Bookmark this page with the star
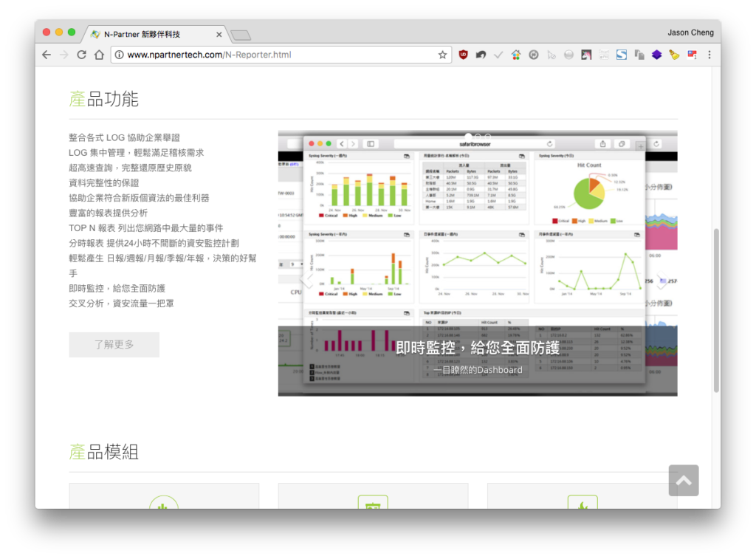 tap(442, 55)
